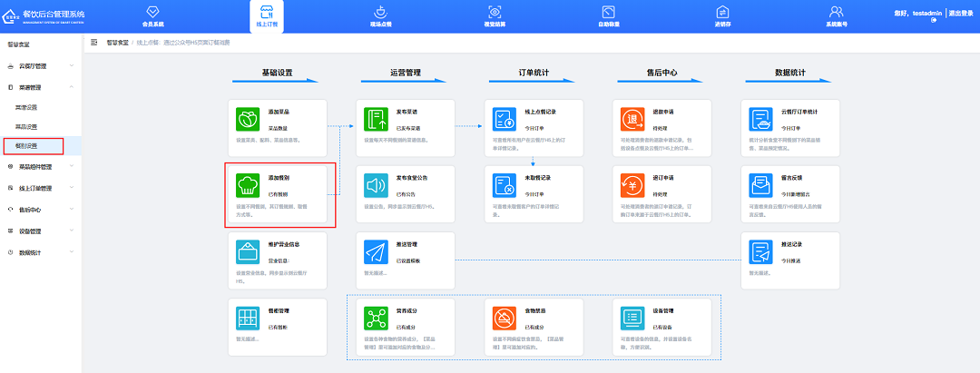Screen dimensions: 980x373
Task: Collapse the 菜谱管理 sidebar menu
Action: (x=40, y=87)
